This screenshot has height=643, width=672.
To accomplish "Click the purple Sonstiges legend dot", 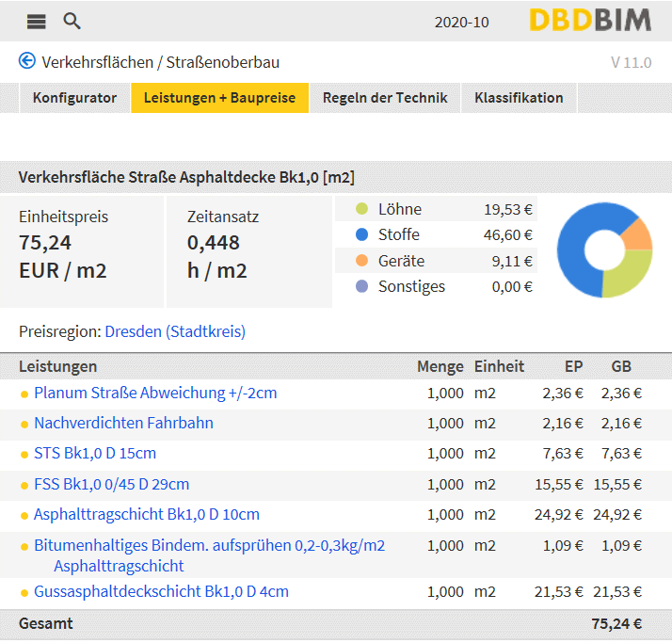I will pos(361,286).
